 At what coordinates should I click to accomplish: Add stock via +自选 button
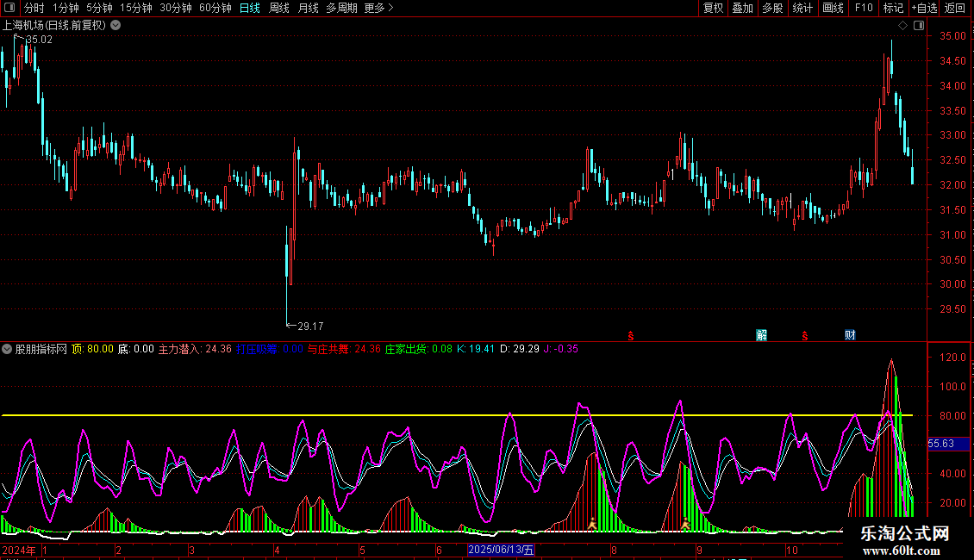click(923, 8)
